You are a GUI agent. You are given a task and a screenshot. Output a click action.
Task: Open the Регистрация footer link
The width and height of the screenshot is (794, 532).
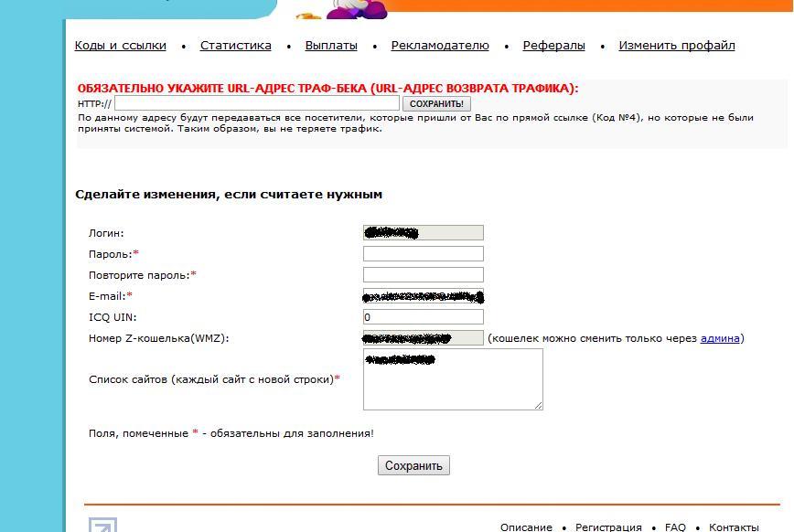pos(608,527)
